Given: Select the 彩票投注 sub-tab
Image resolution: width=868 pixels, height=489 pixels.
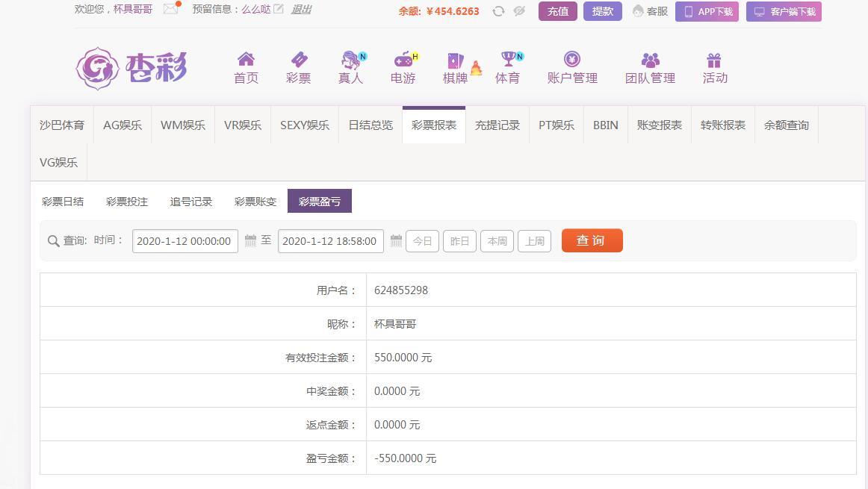Looking at the screenshot, I should click(x=127, y=202).
